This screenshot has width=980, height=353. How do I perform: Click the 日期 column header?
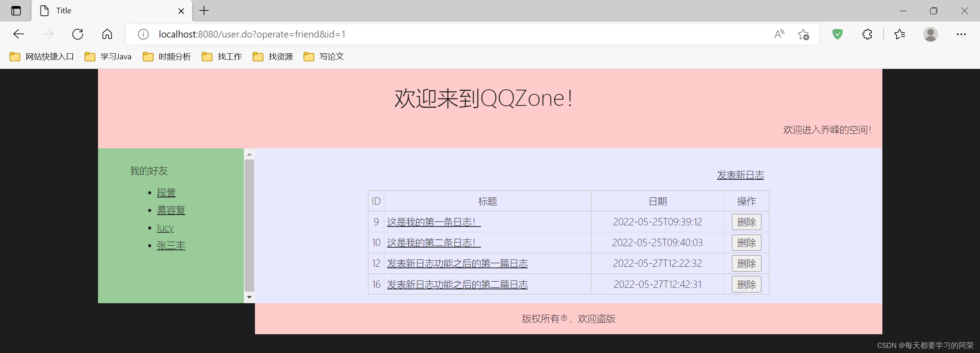(658, 201)
